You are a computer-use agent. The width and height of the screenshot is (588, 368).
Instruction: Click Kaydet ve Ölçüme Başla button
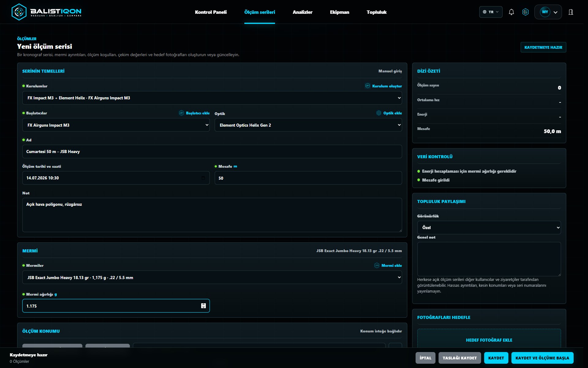(542, 358)
